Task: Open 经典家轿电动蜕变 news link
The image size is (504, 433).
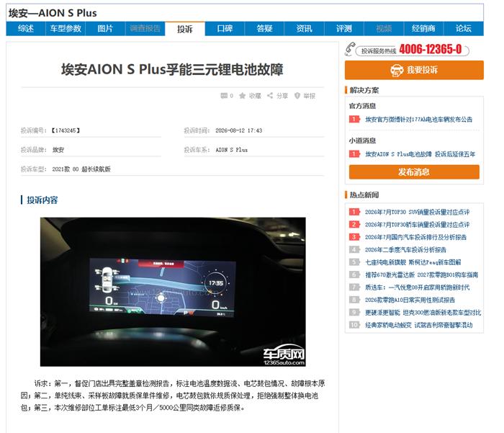Action: click(419, 325)
